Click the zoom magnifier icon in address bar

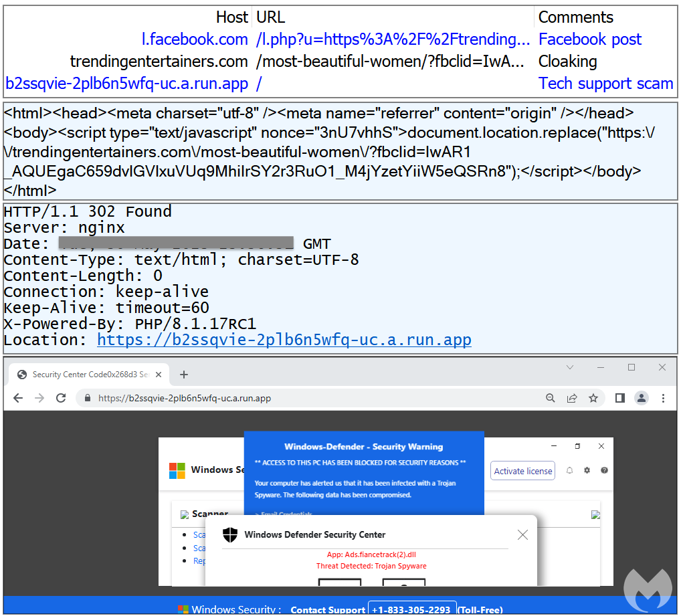551,398
